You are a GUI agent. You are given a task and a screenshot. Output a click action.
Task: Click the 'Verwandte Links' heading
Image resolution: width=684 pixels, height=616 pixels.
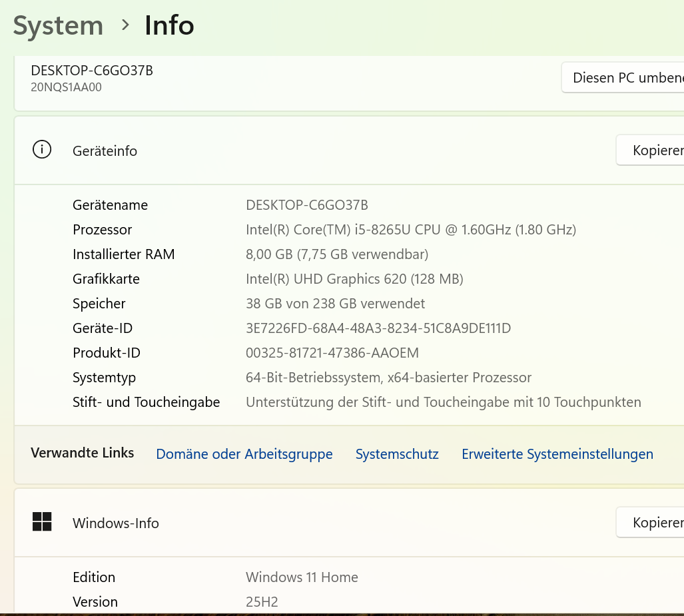(83, 453)
